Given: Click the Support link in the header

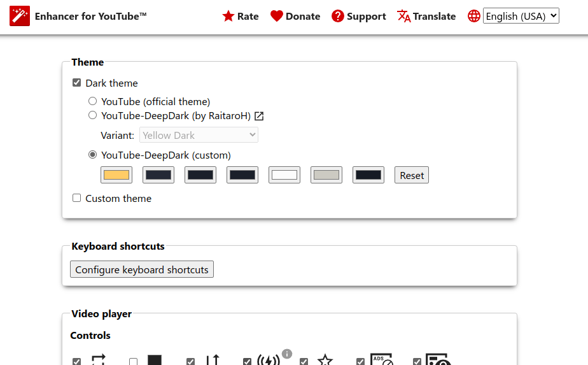Looking at the screenshot, I should (x=366, y=17).
